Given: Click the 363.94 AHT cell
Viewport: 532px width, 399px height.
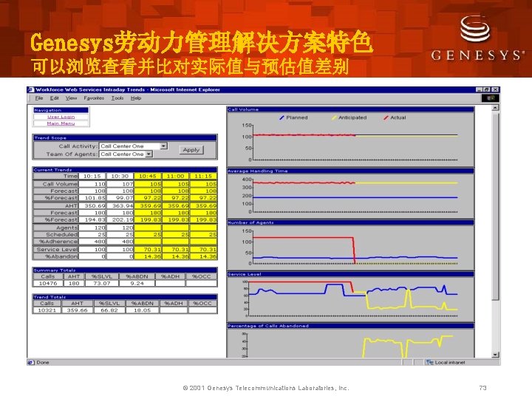Looking at the screenshot, I should 120,205.
